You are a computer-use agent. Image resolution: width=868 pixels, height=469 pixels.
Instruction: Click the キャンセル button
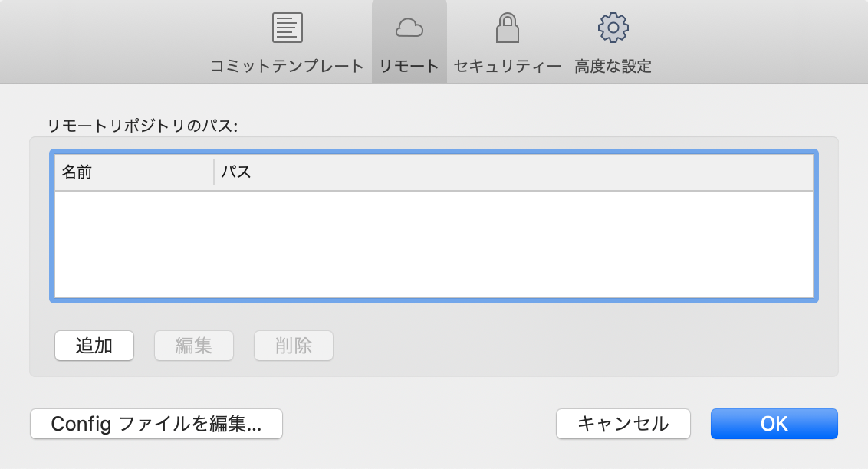623,424
